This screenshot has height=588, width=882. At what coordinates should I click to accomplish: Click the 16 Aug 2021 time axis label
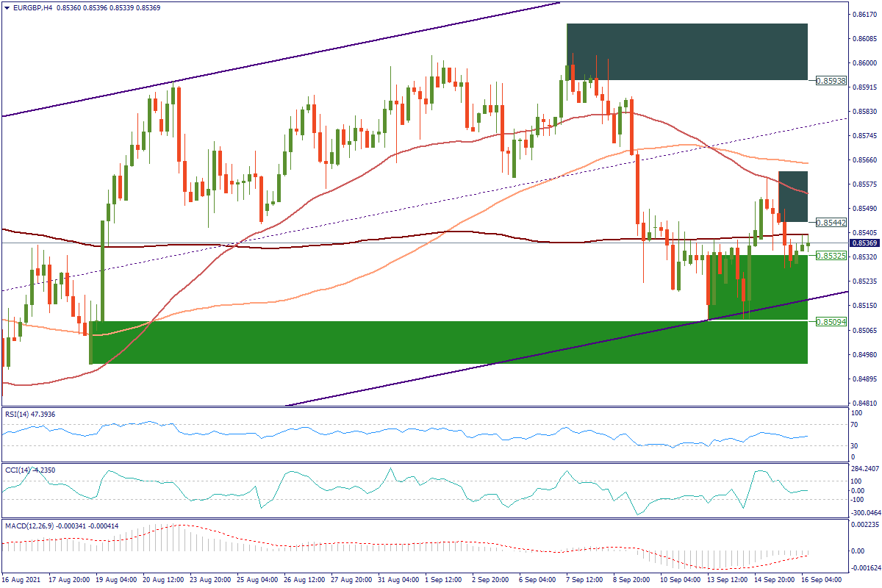coord(21,580)
